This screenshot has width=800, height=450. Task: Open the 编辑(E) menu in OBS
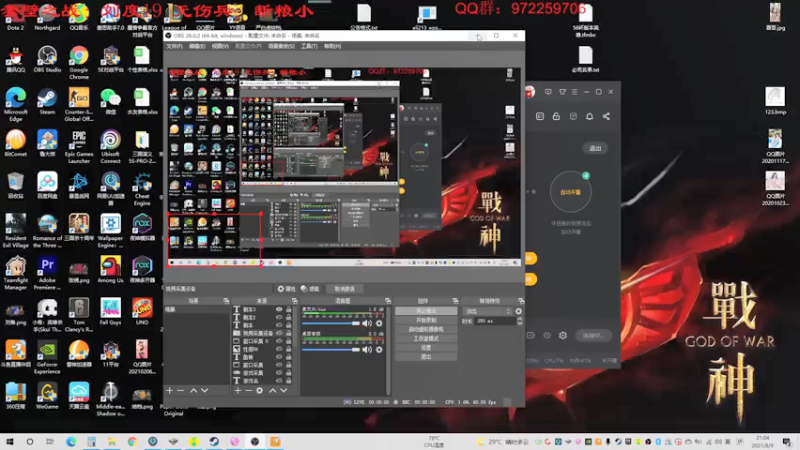(x=197, y=46)
